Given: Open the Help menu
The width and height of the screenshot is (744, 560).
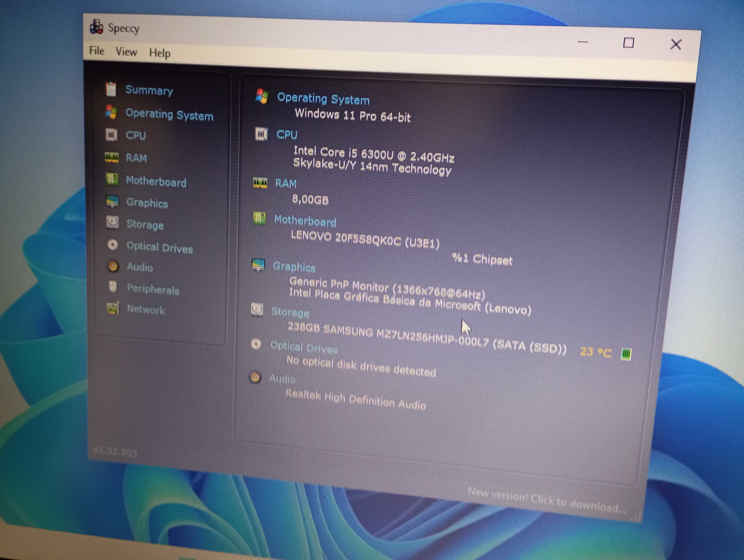Looking at the screenshot, I should click(x=159, y=53).
